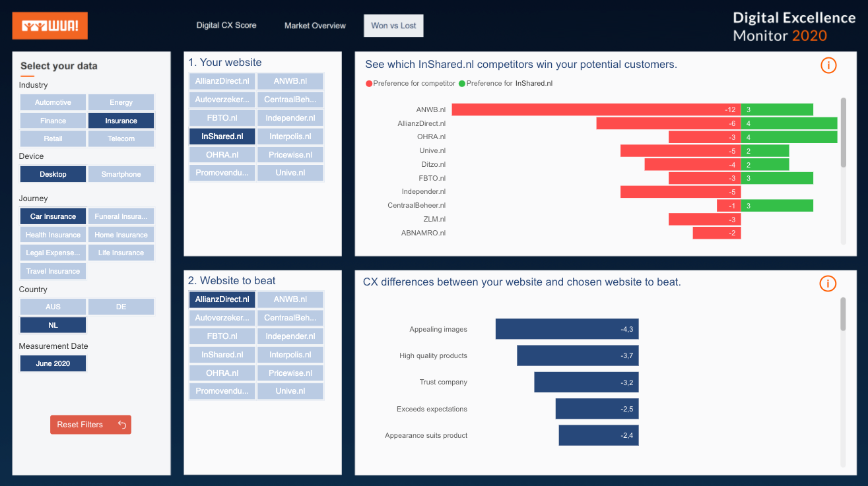The height and width of the screenshot is (486, 868).
Task: Switch to Market Overview tab
Action: pos(315,26)
